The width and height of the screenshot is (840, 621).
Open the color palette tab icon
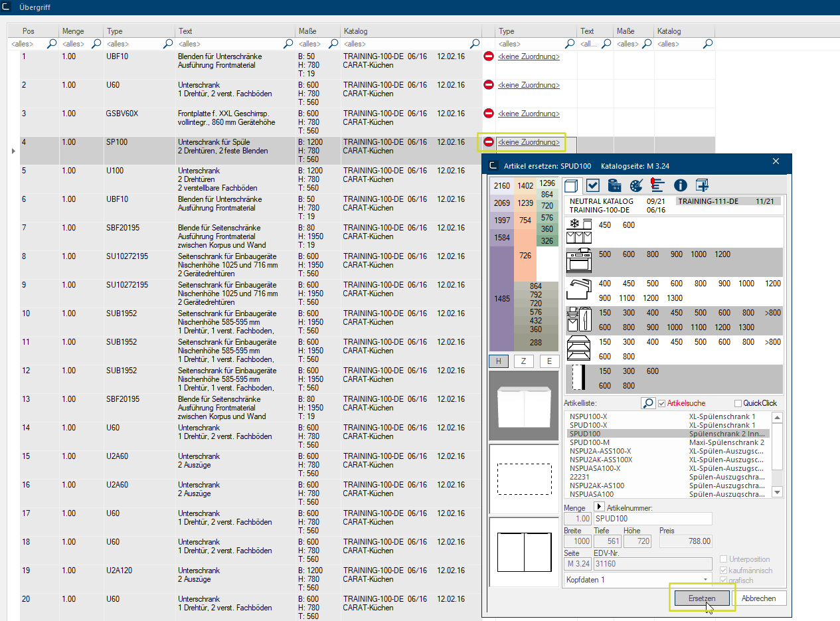[636, 185]
